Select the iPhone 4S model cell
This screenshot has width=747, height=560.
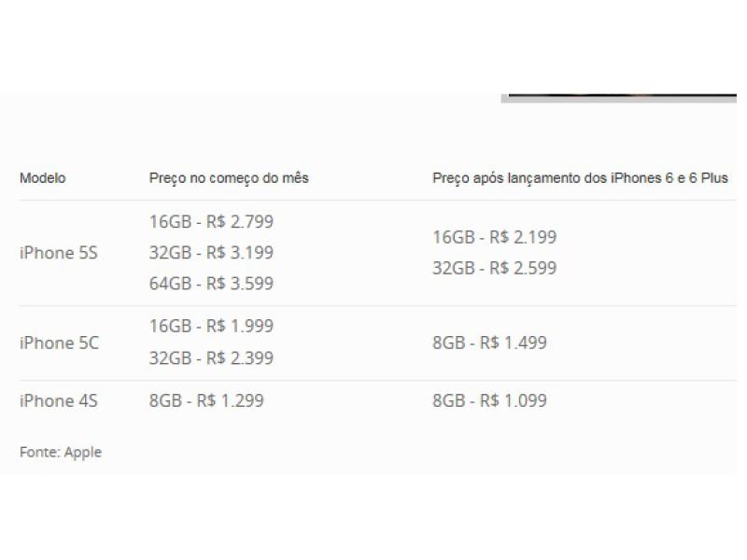59,400
